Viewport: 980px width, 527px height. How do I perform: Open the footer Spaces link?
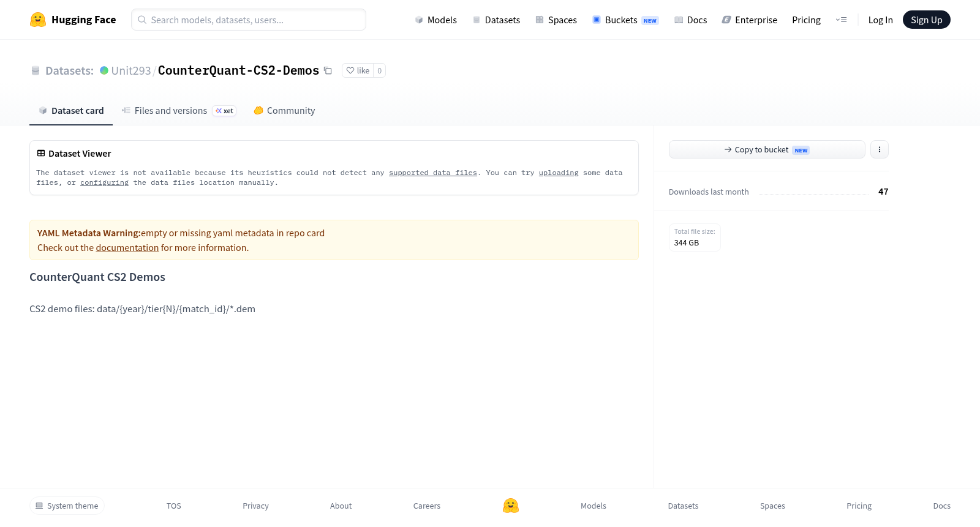click(x=772, y=506)
